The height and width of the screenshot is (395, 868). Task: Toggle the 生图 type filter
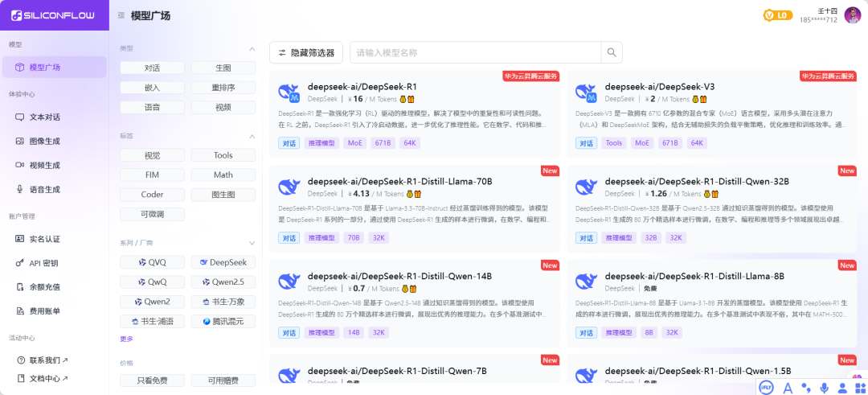click(x=223, y=68)
